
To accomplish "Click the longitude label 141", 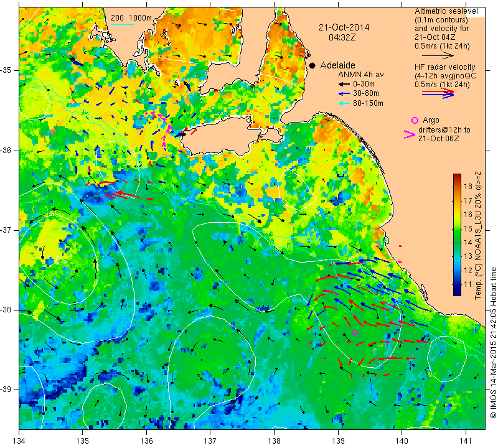I will [466, 441].
